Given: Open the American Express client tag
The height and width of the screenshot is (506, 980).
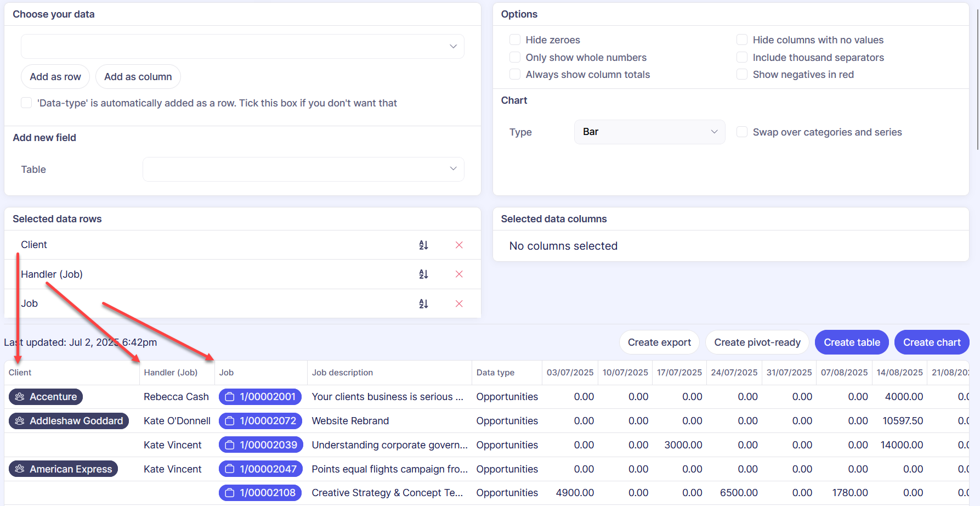Looking at the screenshot, I should (x=64, y=469).
